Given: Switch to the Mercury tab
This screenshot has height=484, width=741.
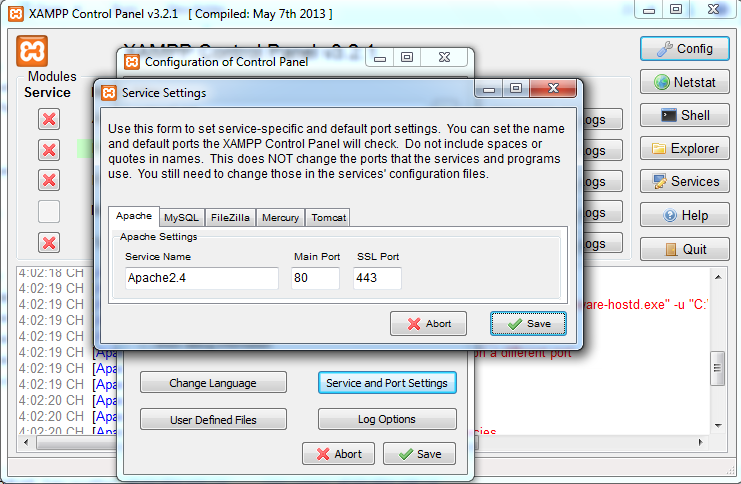Looking at the screenshot, I should (280, 217).
